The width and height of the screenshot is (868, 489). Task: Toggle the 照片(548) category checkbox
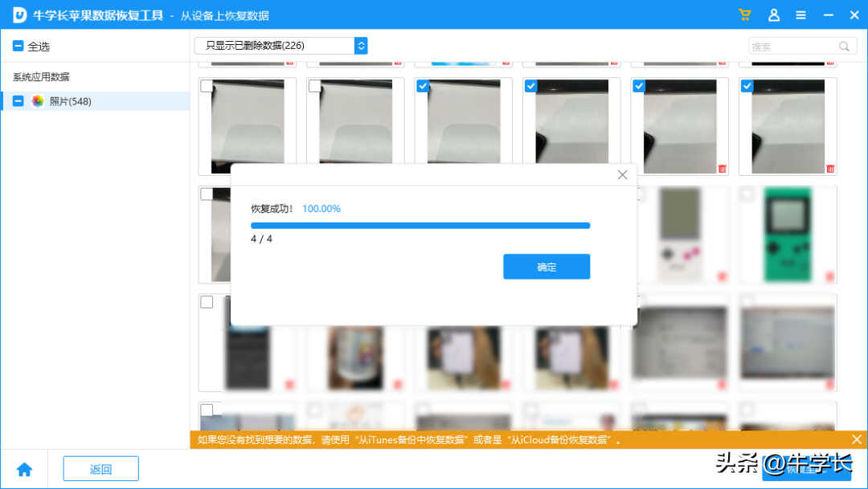pyautogui.click(x=18, y=100)
